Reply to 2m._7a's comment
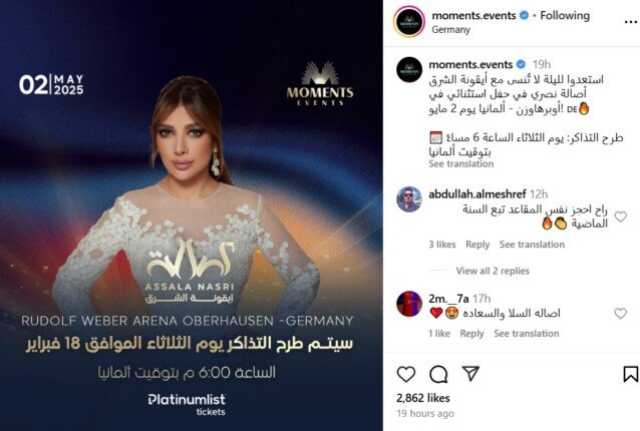640x431 pixels. (472, 333)
